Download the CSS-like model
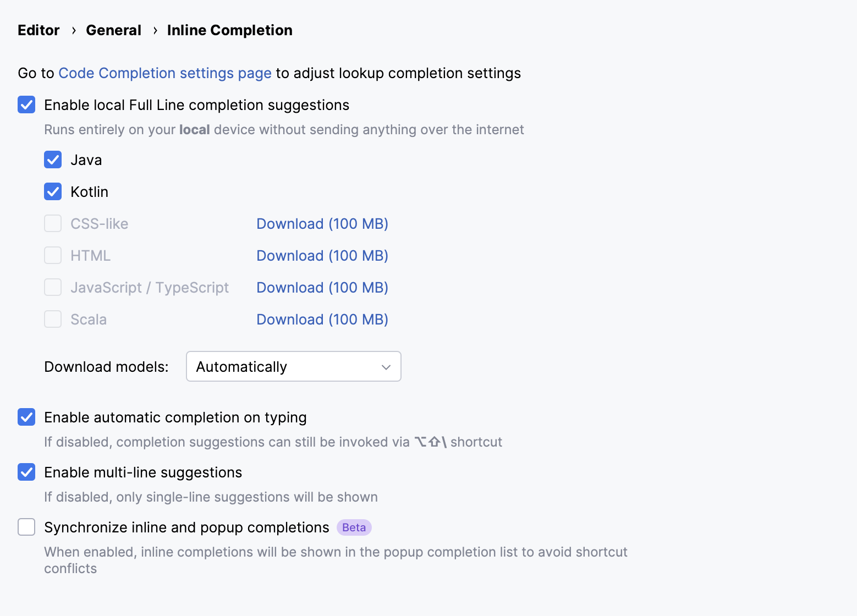Image resolution: width=857 pixels, height=616 pixels. click(322, 223)
